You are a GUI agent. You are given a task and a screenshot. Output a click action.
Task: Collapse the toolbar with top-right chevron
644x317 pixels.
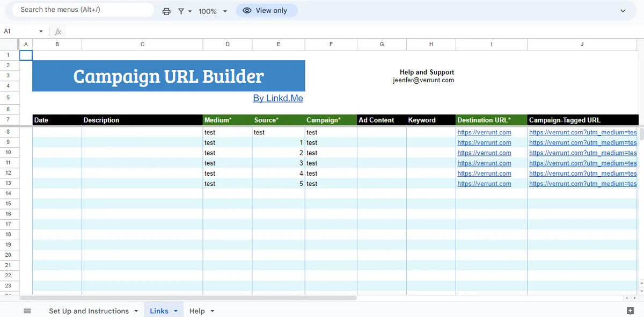click(x=623, y=10)
